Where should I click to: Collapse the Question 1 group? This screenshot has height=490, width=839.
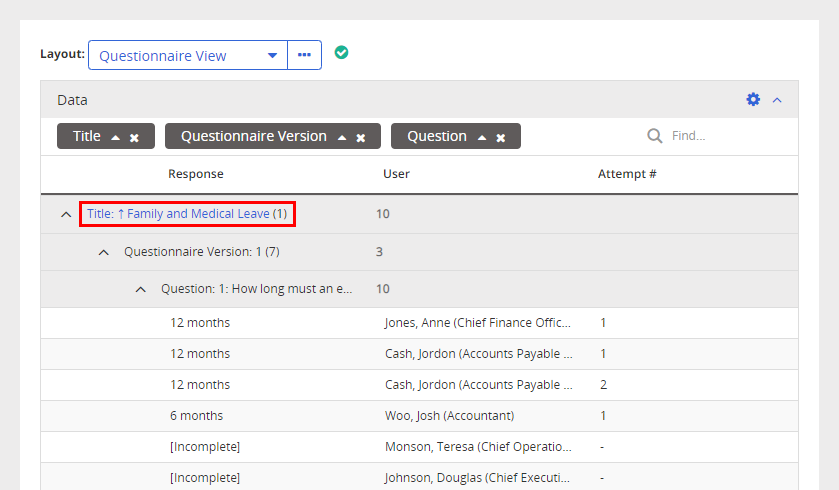coord(141,289)
